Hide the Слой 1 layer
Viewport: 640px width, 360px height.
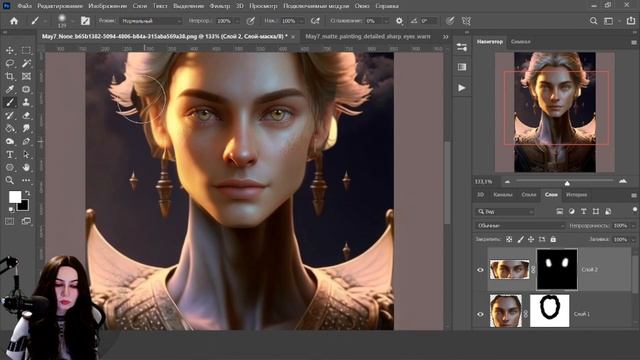pos(480,314)
